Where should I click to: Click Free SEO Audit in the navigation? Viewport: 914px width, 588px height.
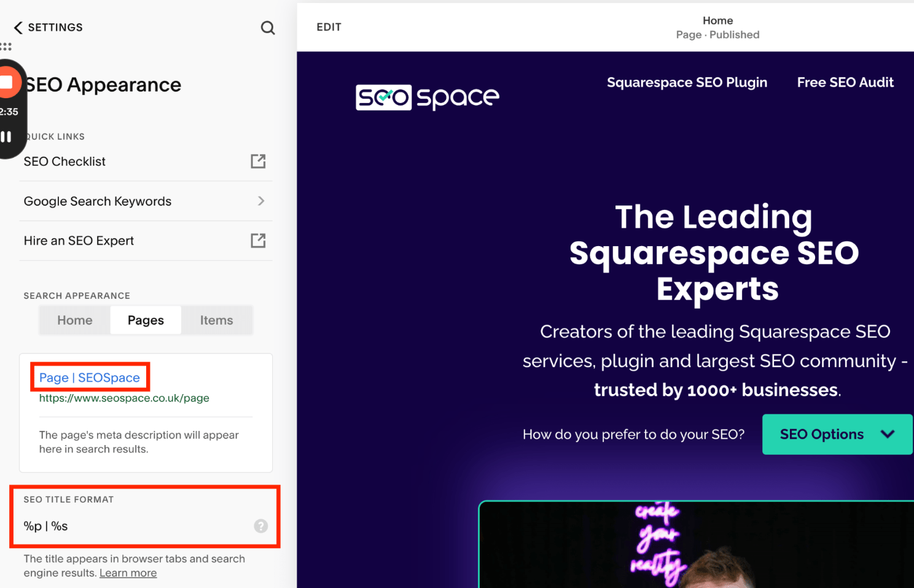[845, 82]
